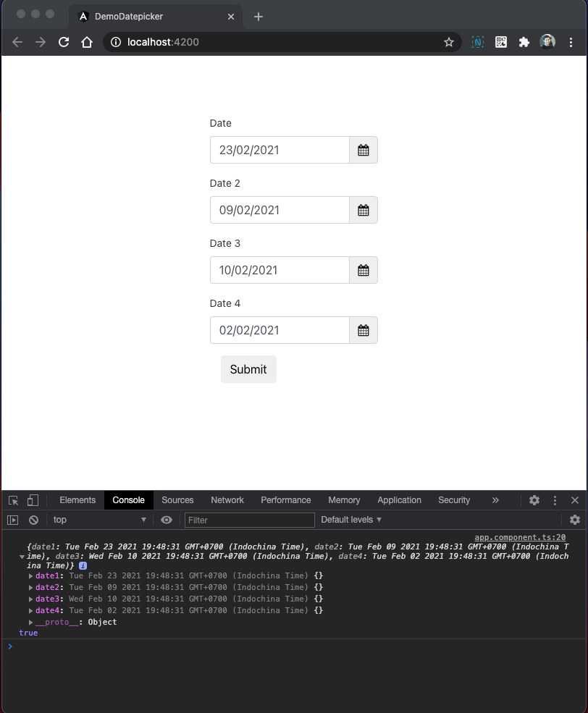Toggle the DevTools device toolbar
This screenshot has width=588, height=713.
33,500
